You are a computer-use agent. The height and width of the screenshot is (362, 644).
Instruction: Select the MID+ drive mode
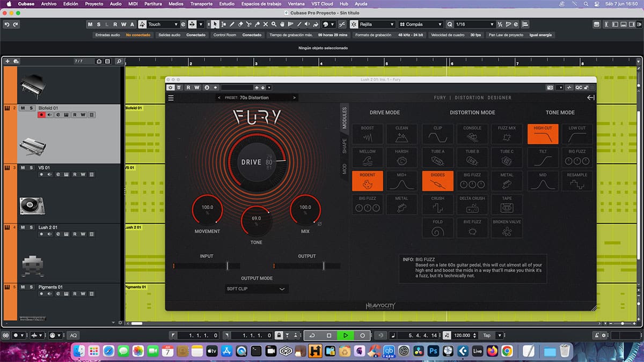pyautogui.click(x=402, y=181)
